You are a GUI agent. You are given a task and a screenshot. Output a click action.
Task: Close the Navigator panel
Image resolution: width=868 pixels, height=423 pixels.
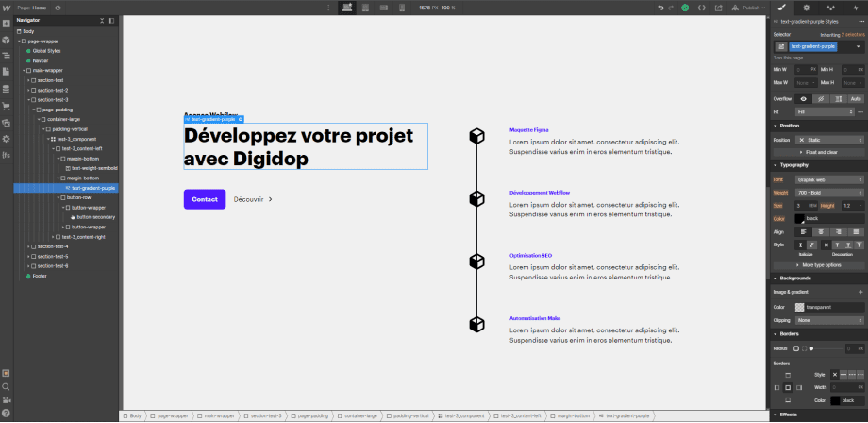point(102,21)
